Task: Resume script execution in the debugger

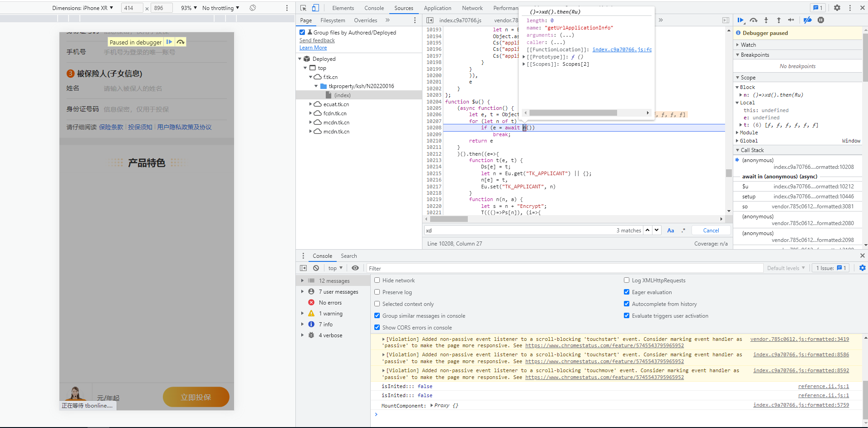Action: (x=740, y=20)
